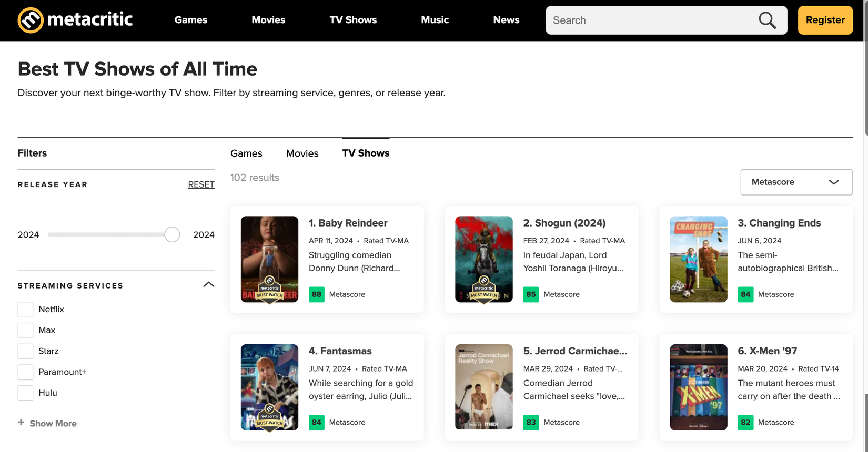This screenshot has width=868, height=452.
Task: Click the 82 Metascore badge
Action: 745,422
